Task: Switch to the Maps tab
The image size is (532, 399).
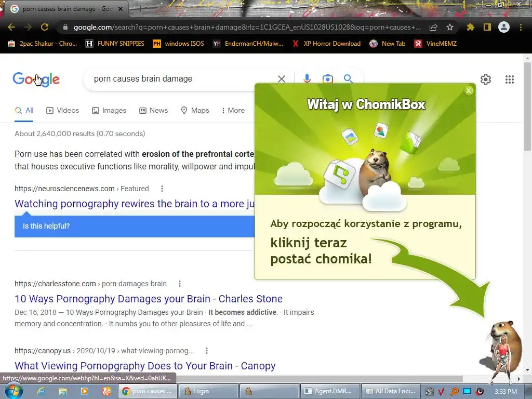Action: click(x=195, y=111)
